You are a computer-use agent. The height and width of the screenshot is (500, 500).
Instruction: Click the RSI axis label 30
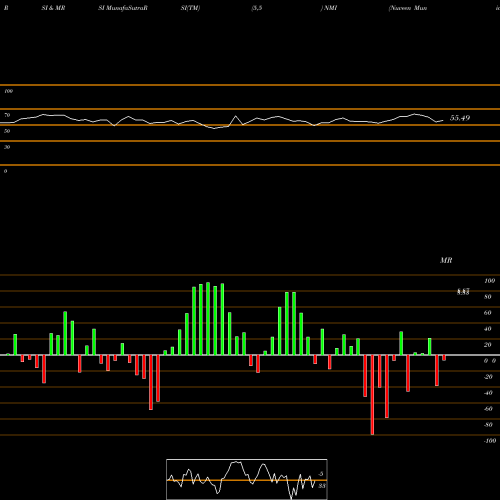click(7, 147)
